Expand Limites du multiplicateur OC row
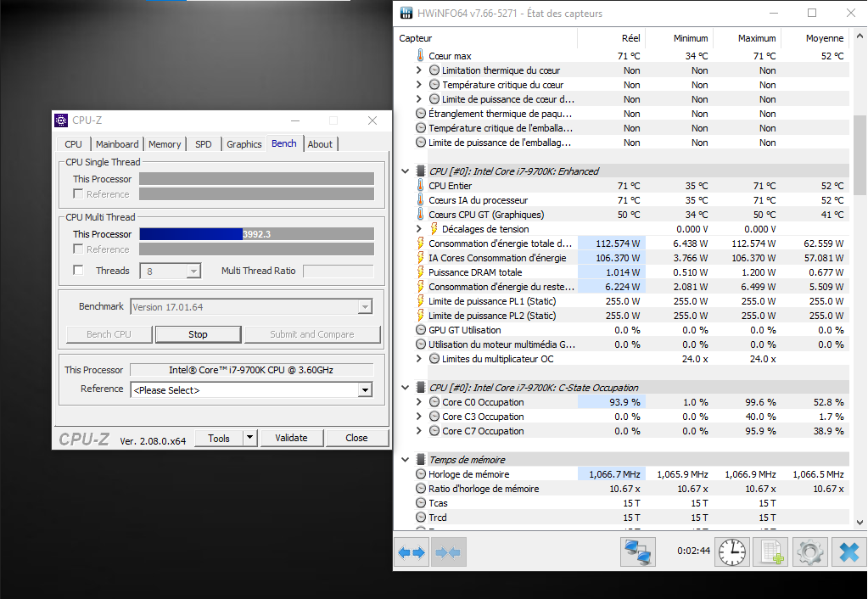This screenshot has height=599, width=868. point(419,359)
